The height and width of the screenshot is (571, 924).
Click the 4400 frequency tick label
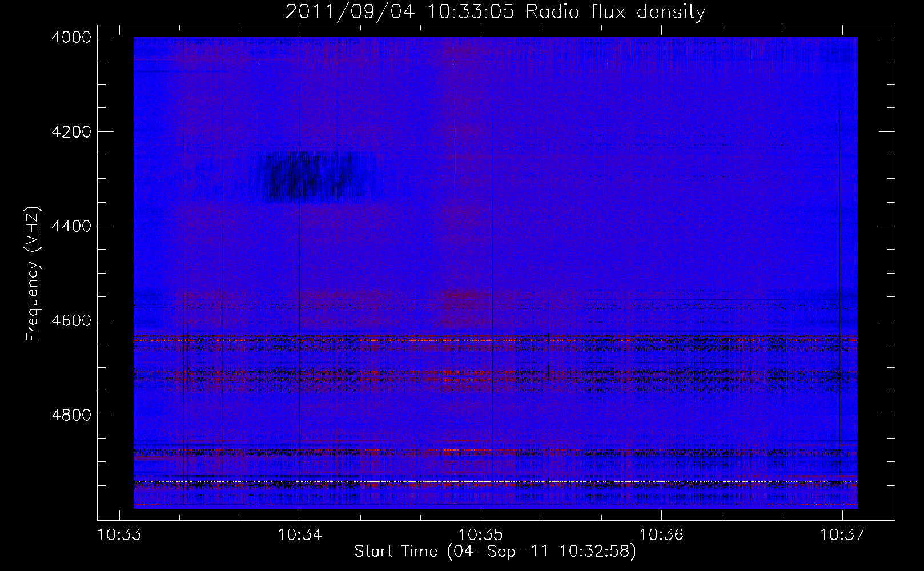click(71, 226)
